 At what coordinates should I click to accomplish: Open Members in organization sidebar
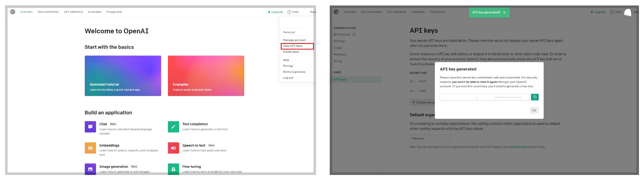pos(340,54)
